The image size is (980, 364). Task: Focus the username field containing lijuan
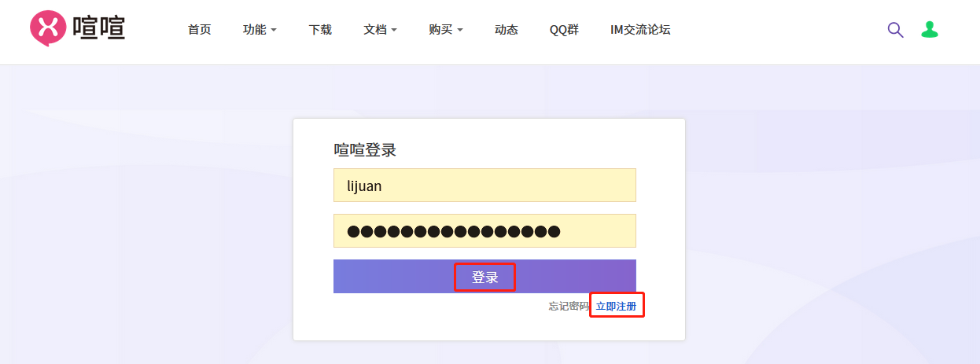click(x=484, y=186)
